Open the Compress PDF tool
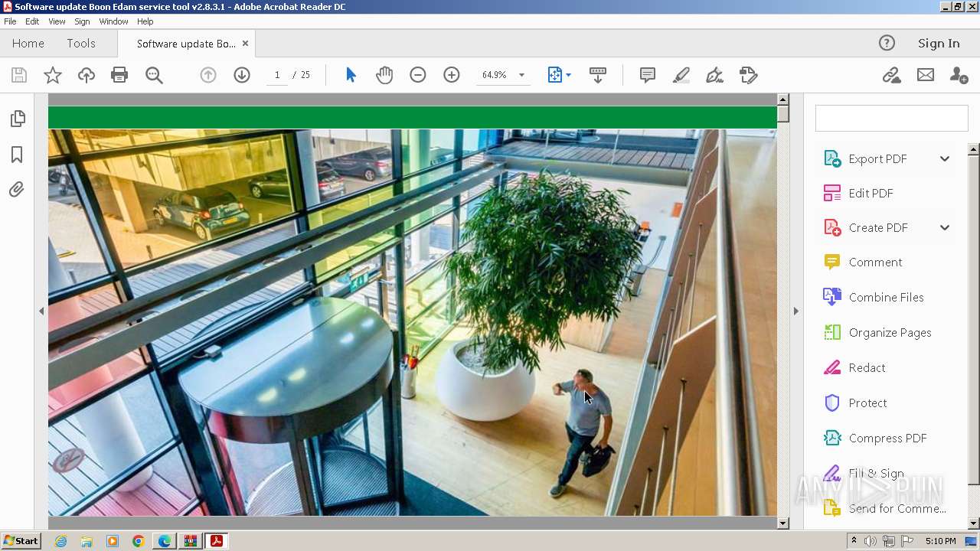The height and width of the screenshot is (551, 980). 887,439
